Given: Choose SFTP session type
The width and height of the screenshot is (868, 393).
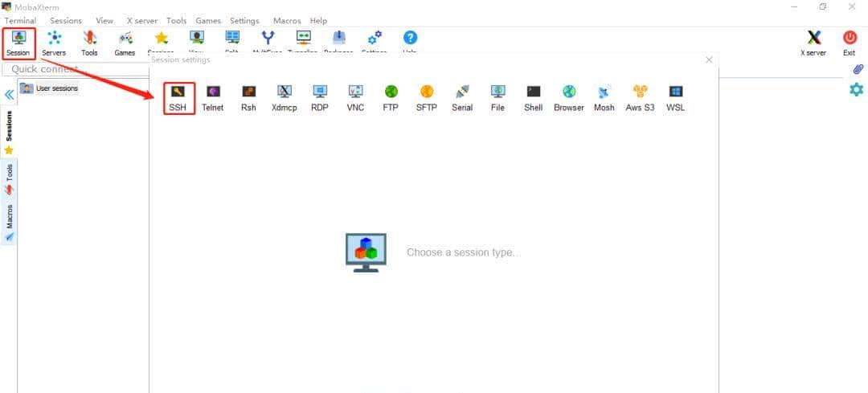Looking at the screenshot, I should point(426,99).
